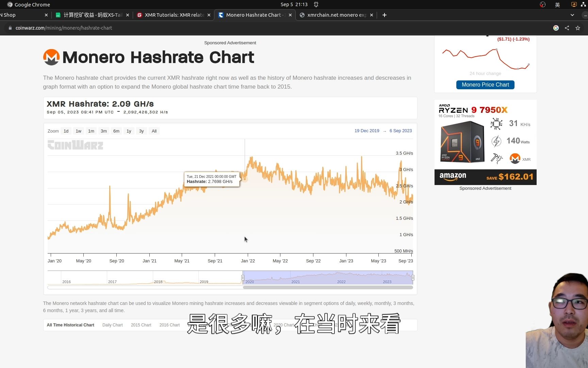Click the XMR coin icon in the ad
Screen dimensions: 588x368
tap(515, 158)
